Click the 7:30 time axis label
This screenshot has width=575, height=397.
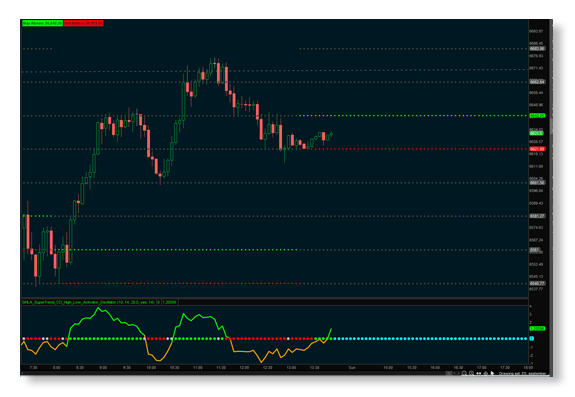[33, 367]
